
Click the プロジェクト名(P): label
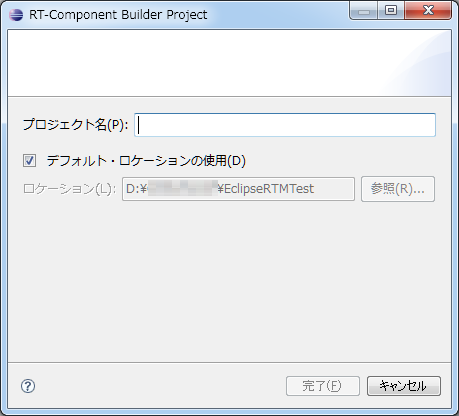[75, 125]
